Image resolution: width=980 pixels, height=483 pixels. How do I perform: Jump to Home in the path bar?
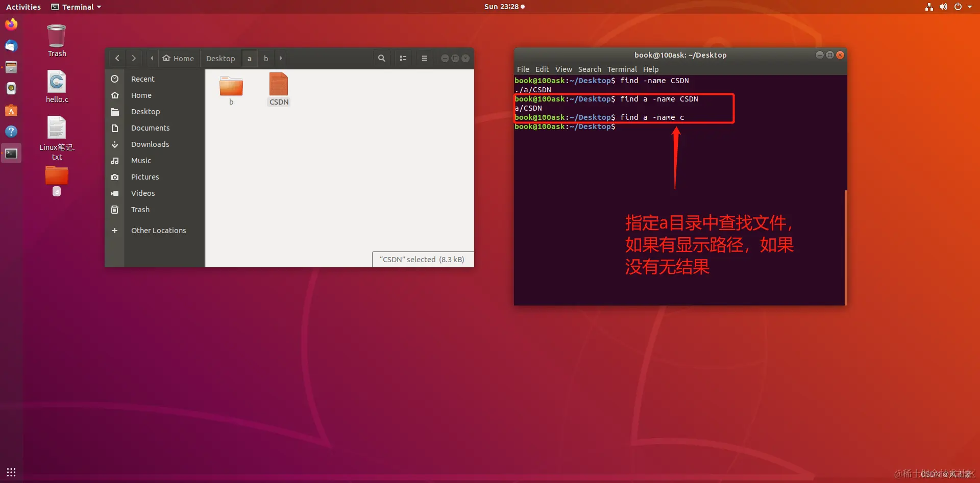click(x=178, y=58)
